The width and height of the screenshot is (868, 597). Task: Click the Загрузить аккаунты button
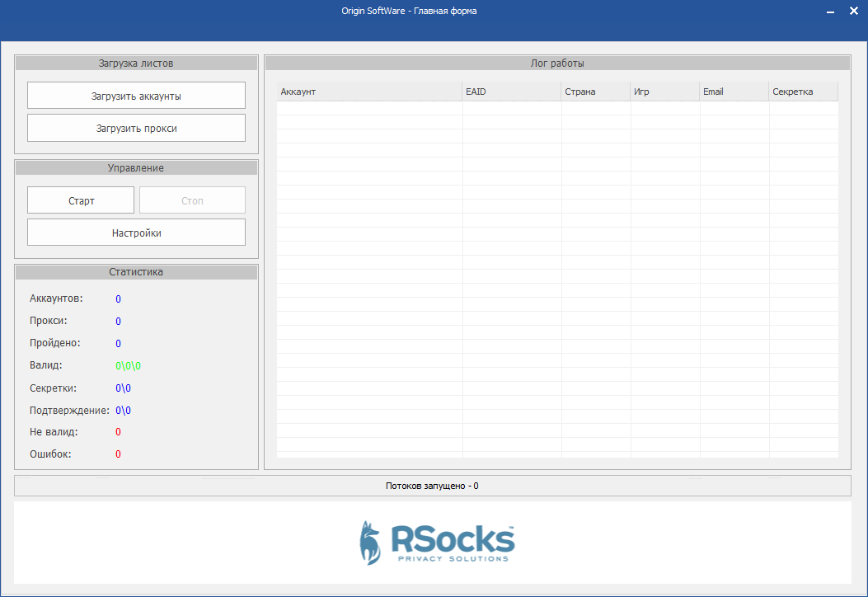136,96
